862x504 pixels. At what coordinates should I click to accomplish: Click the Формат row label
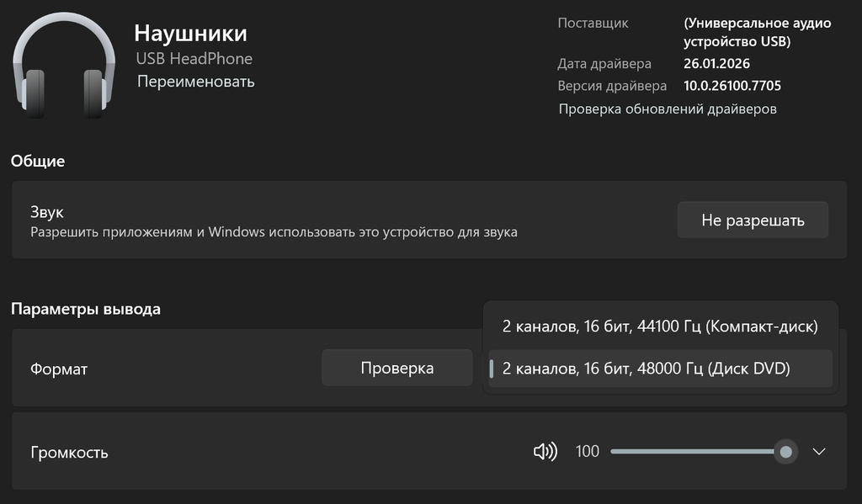click(59, 369)
